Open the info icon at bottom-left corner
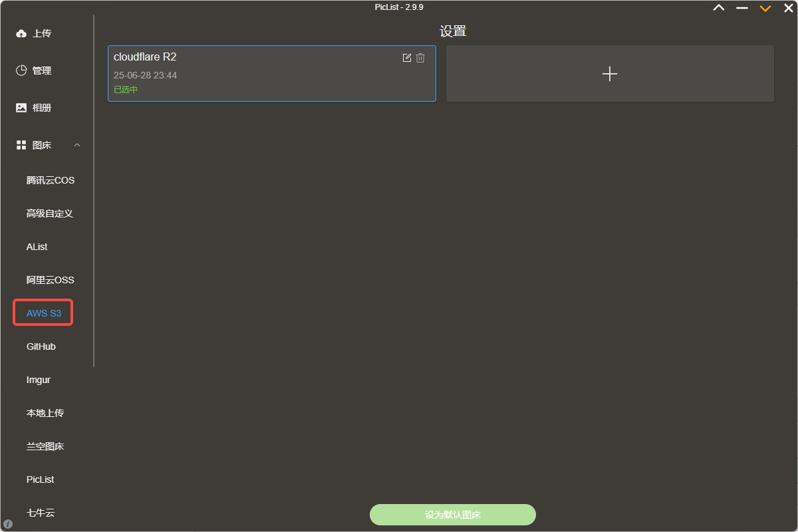 (8, 523)
